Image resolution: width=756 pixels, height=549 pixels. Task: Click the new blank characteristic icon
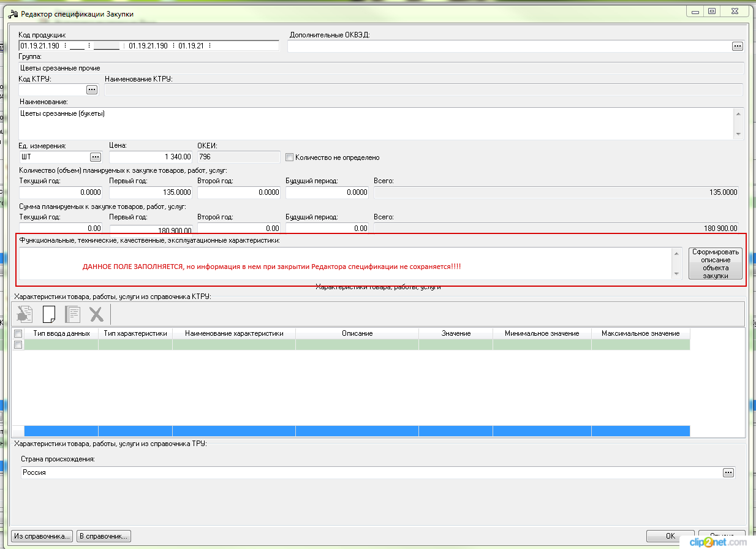49,314
